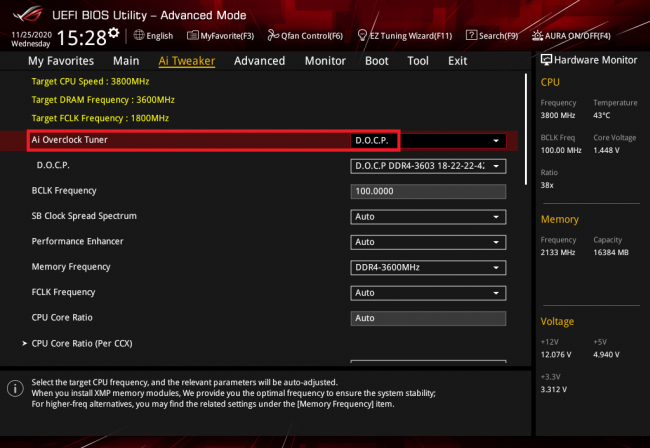Screen dimensions: 650x448
Task: Open Ai Overclock Tuner dropdown
Action: 428,140
